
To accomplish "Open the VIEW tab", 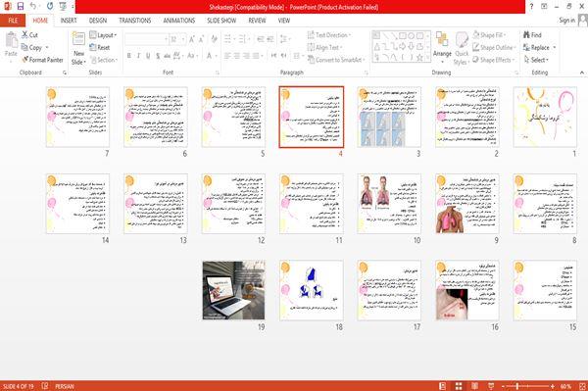I will coord(284,21).
